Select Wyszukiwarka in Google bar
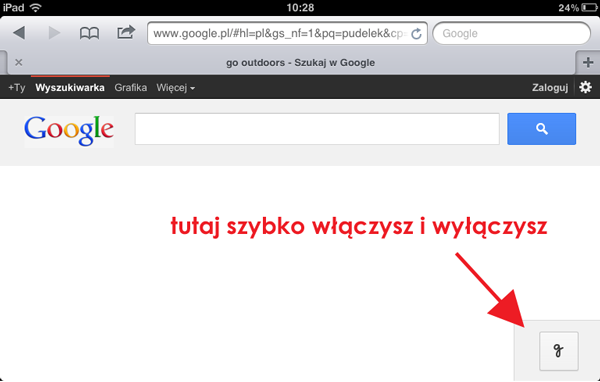 pos(70,88)
